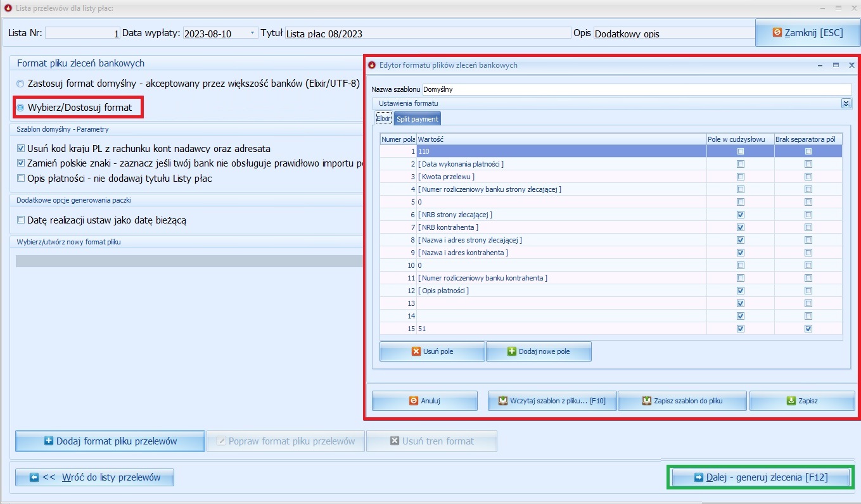Minimize the Edytor formatu plików window
The image size is (861, 504).
coord(820,65)
